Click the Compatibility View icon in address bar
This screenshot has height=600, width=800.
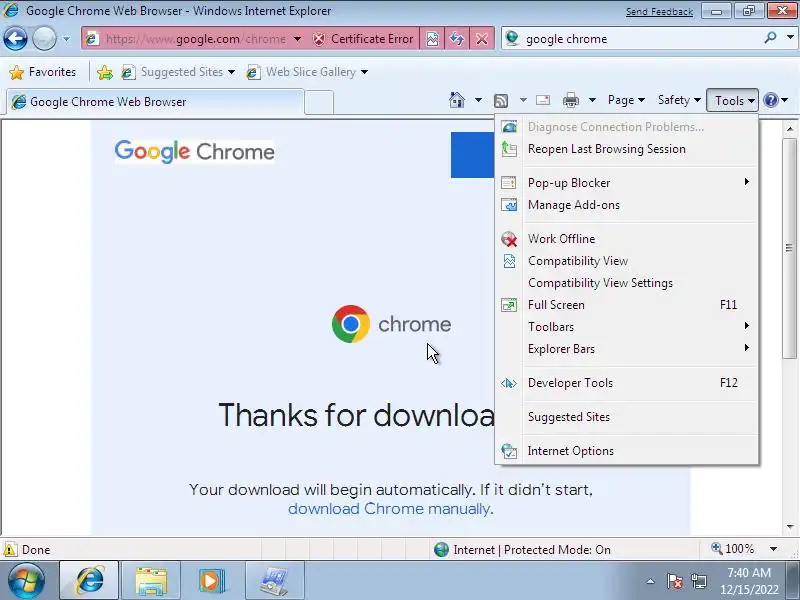[432, 39]
